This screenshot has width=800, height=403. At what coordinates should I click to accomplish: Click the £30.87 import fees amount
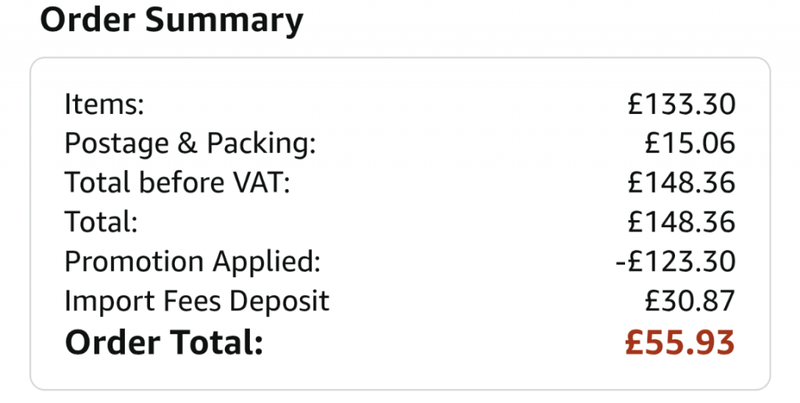tap(690, 300)
